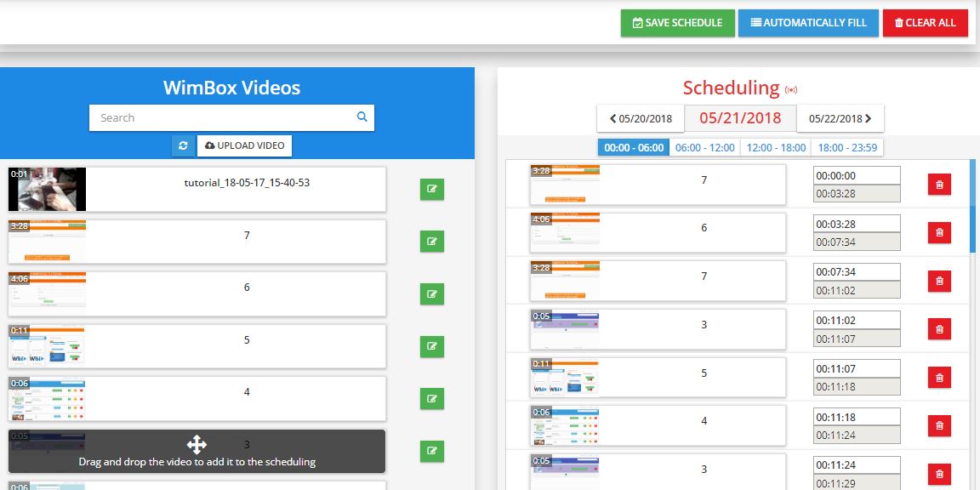Click scheduled thumbnail for video 4
This screenshot has width=980, height=490.
pos(565,425)
